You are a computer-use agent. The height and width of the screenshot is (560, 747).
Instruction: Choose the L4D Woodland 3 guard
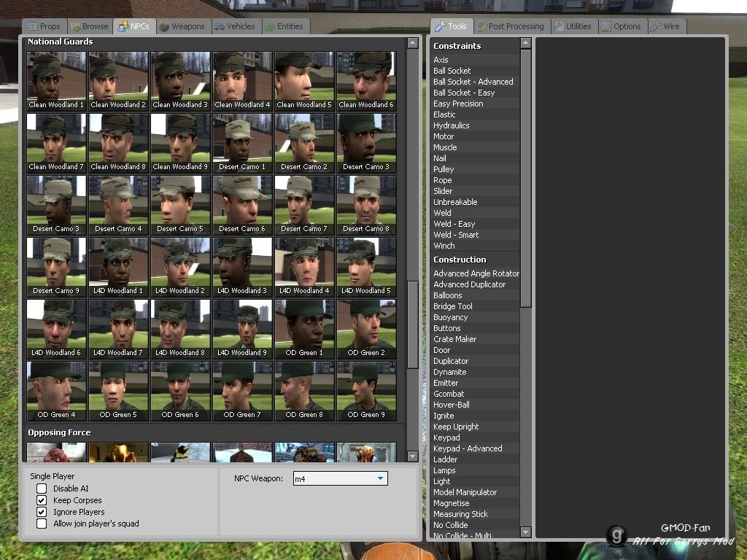[x=242, y=267]
